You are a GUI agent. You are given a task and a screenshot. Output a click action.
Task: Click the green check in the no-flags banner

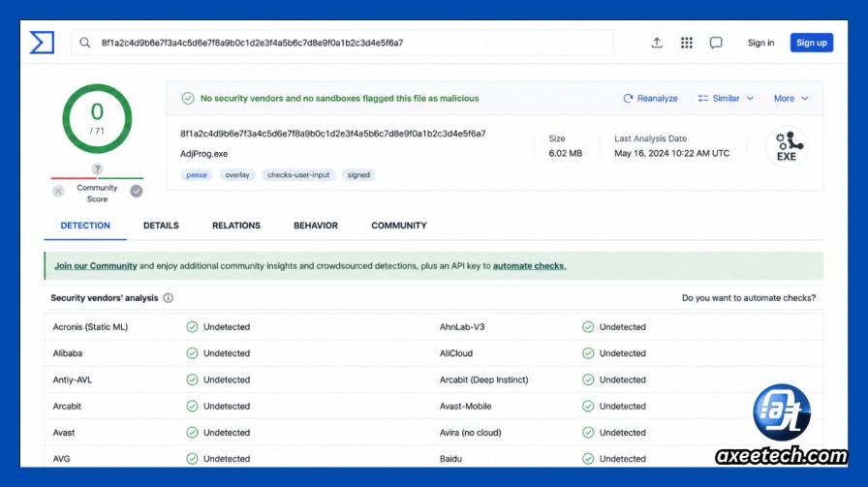(x=188, y=99)
